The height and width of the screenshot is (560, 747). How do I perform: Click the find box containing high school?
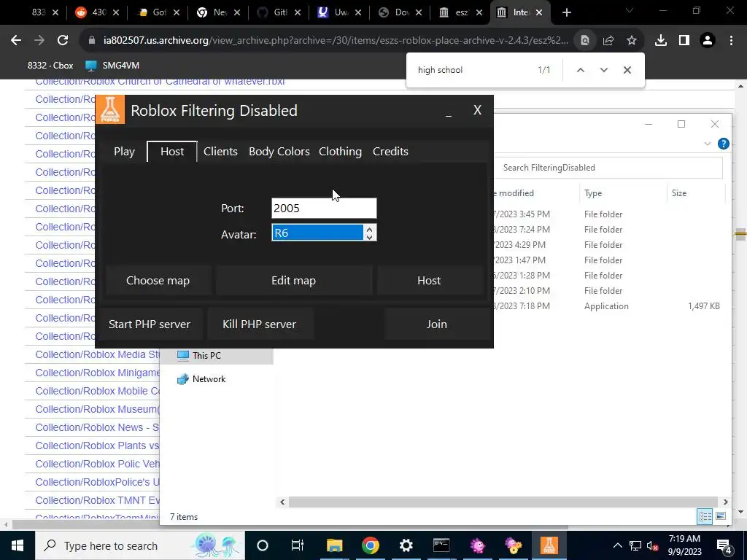tap(472, 70)
